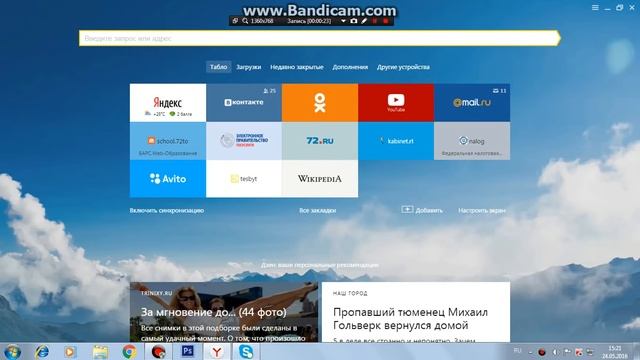This screenshot has width=640, height=360.
Task: Open the browser hamburger menu
Action: pos(595,8)
